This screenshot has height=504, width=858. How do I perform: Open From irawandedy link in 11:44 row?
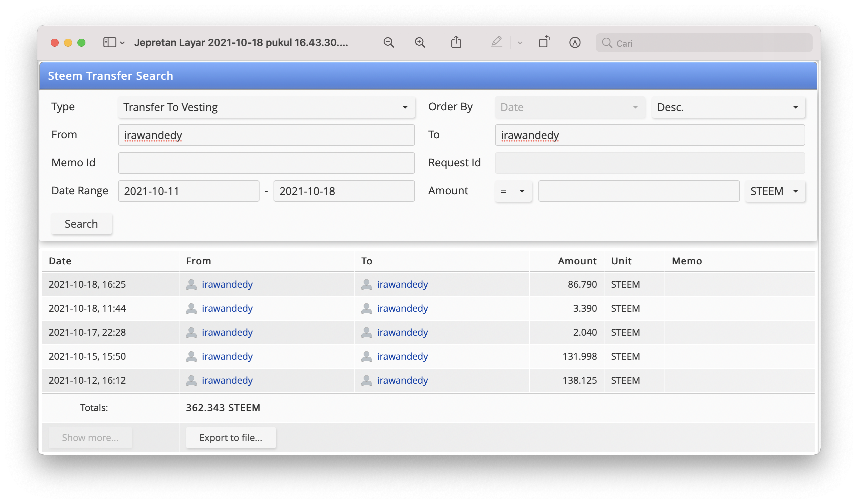coord(227,308)
